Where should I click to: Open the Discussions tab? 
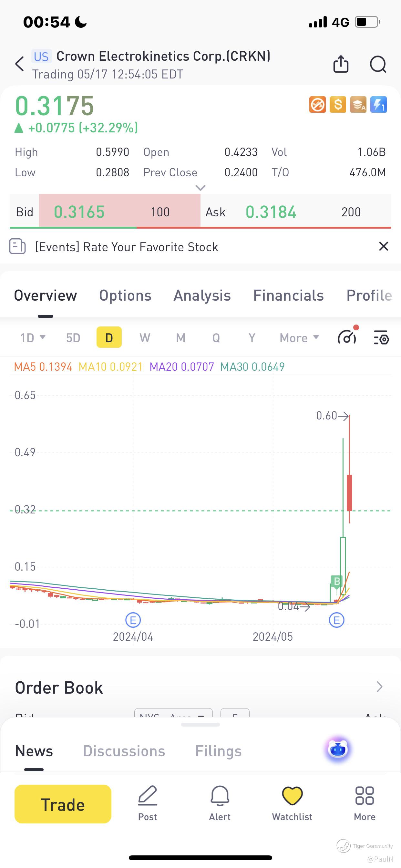pyautogui.click(x=124, y=751)
